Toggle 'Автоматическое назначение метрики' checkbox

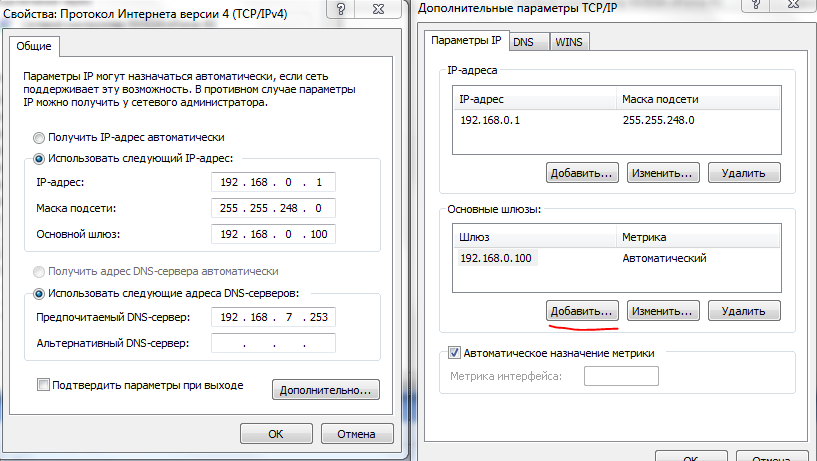(455, 353)
